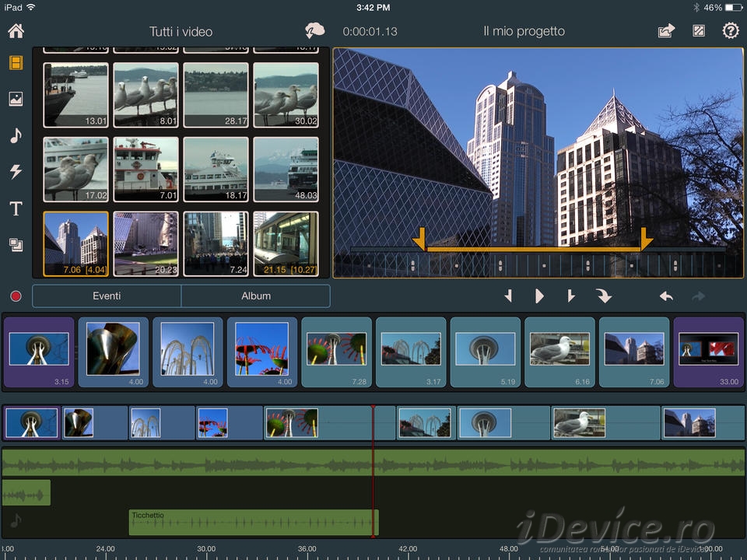Select the 7.24 street crowd clip
This screenshot has height=560, width=747.
pyautogui.click(x=216, y=243)
